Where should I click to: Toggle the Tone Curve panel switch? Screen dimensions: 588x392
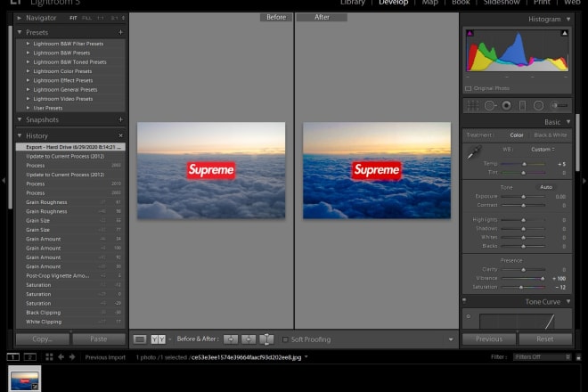tap(464, 300)
